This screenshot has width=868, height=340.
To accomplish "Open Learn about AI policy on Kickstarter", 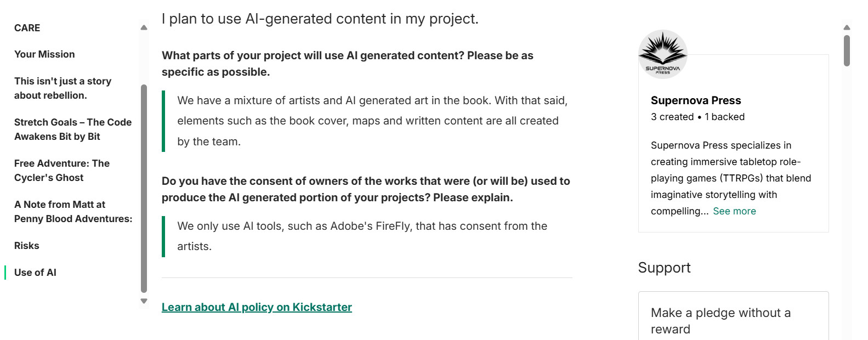I will [257, 307].
